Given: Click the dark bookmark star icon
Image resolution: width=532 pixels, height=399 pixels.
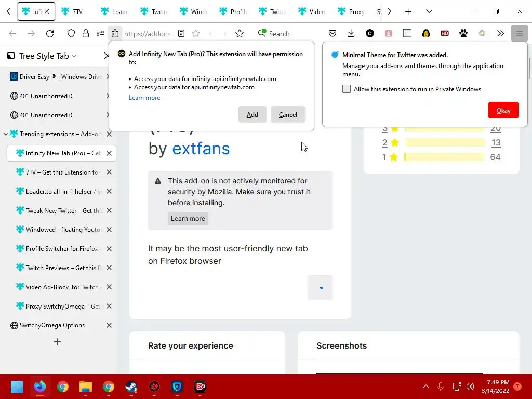Looking at the screenshot, I should pos(240,33).
